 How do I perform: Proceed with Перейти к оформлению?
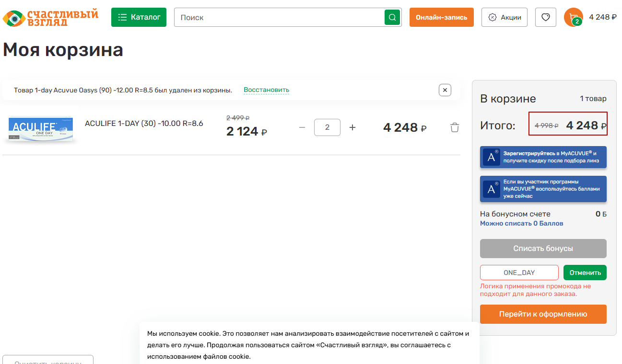pos(543,314)
